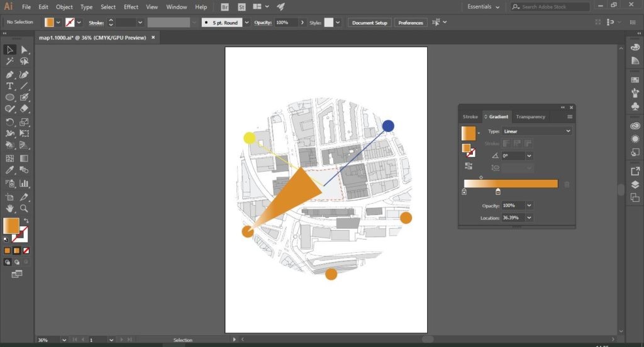Click the large Fill swatch in toolbox
Viewport: 644px width, 347px height.
pos(11,226)
